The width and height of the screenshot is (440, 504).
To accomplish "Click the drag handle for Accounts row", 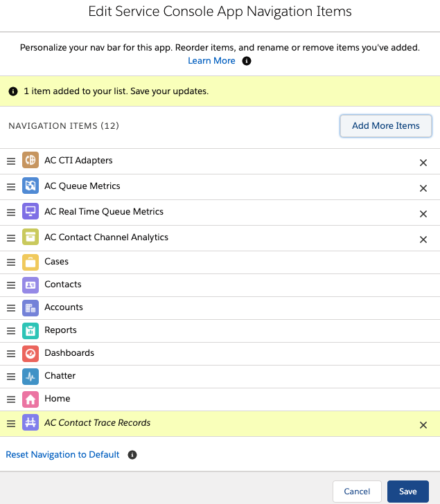I will click(11, 308).
